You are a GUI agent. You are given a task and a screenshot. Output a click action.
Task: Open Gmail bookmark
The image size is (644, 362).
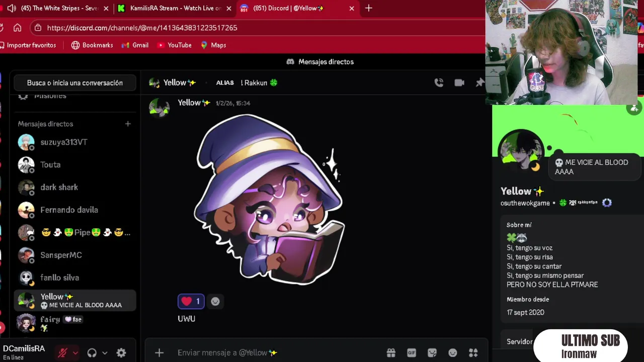(135, 45)
